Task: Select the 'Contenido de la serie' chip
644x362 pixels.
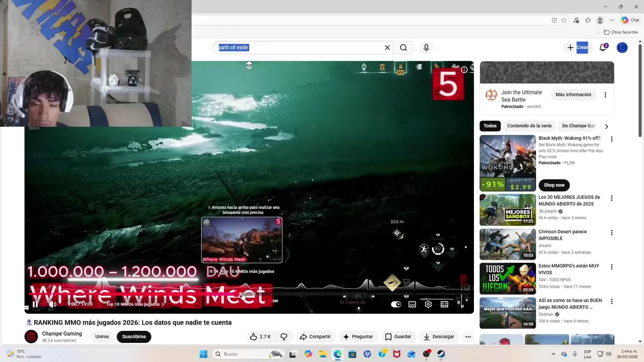Action: pyautogui.click(x=529, y=126)
